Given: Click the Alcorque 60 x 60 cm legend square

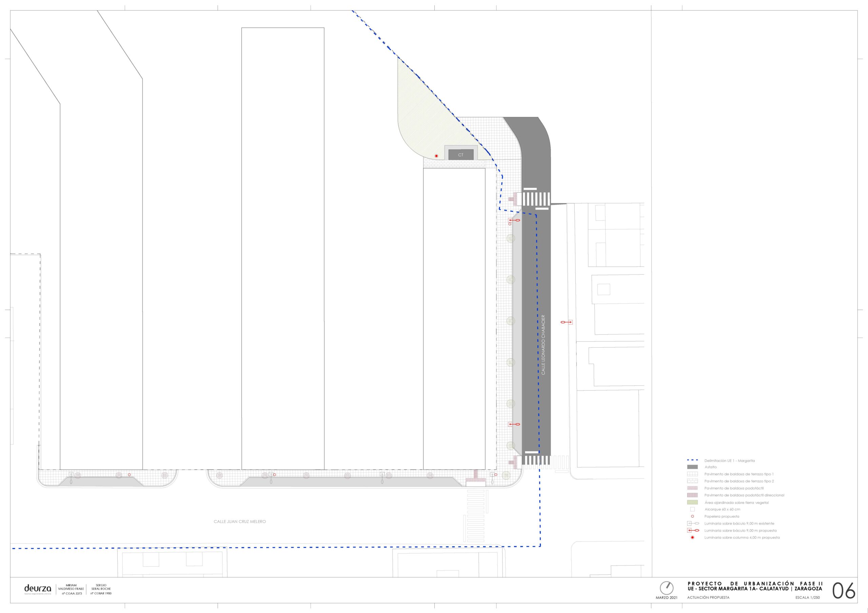Looking at the screenshot, I should (692, 509).
